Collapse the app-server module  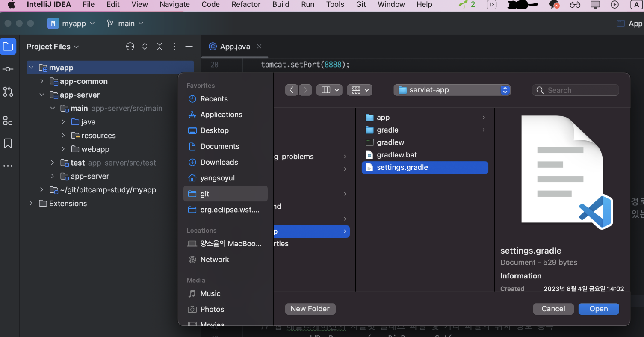click(x=42, y=95)
